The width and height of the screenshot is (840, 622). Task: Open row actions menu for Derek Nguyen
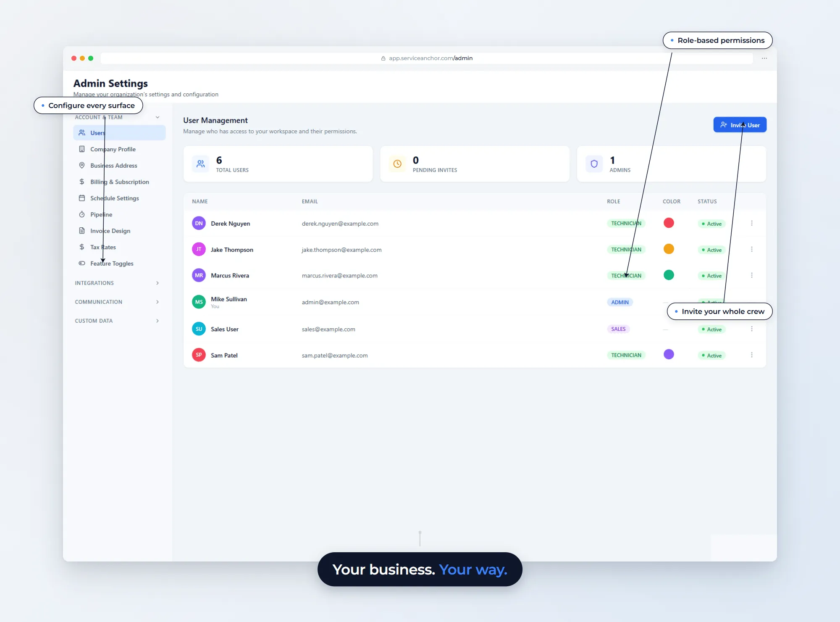[x=752, y=224]
